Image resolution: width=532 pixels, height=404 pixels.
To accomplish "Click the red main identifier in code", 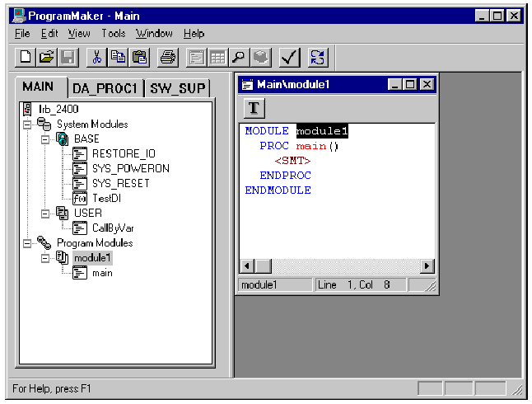I will tap(310, 146).
